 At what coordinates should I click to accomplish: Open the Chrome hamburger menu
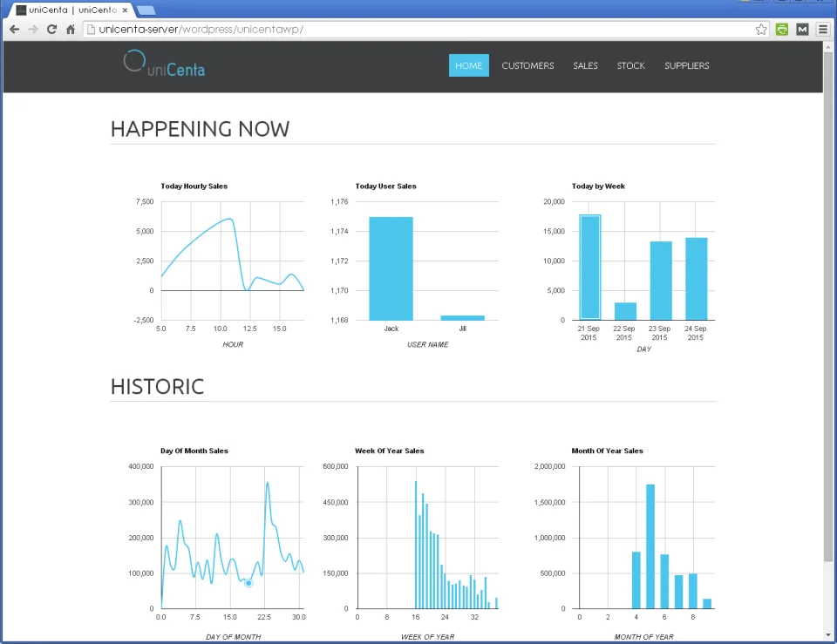(x=823, y=30)
